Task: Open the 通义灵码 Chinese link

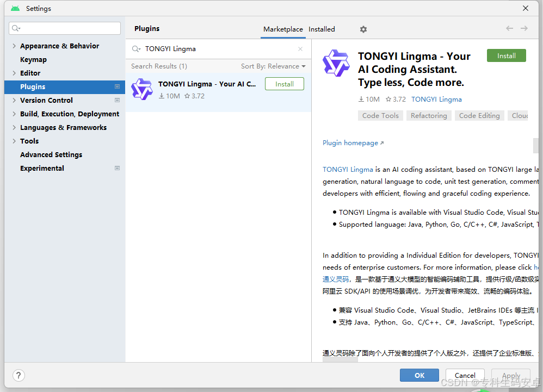Action: pos(336,279)
